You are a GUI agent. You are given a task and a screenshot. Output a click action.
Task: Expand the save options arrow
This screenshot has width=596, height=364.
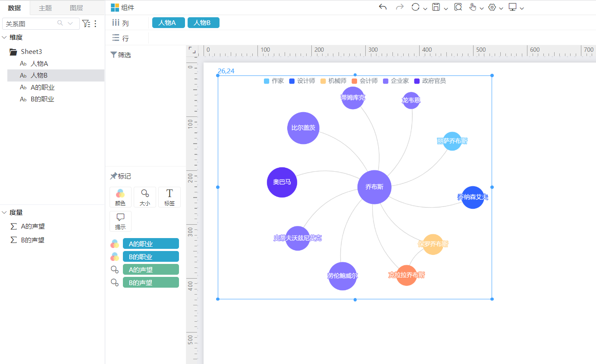pos(446,8)
